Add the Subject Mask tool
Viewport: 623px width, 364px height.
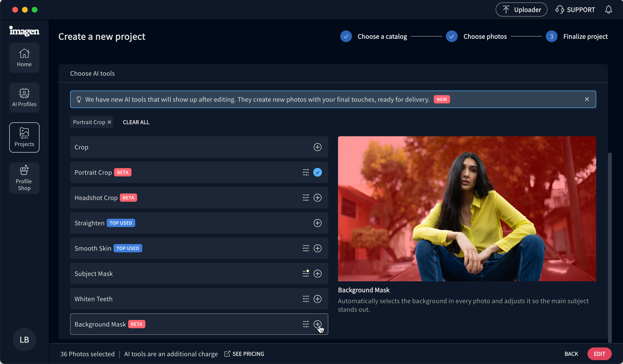tap(317, 274)
